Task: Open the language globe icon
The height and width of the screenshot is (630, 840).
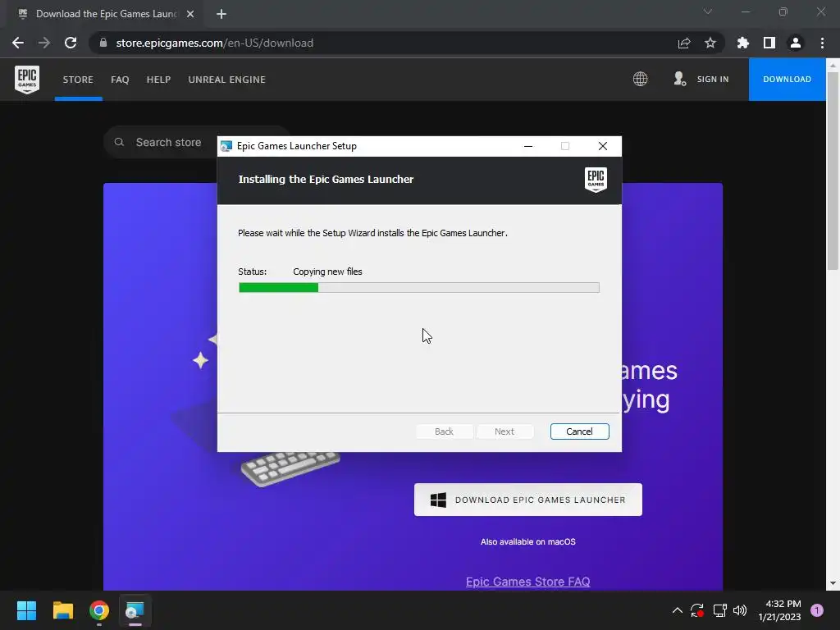Action: [640, 80]
